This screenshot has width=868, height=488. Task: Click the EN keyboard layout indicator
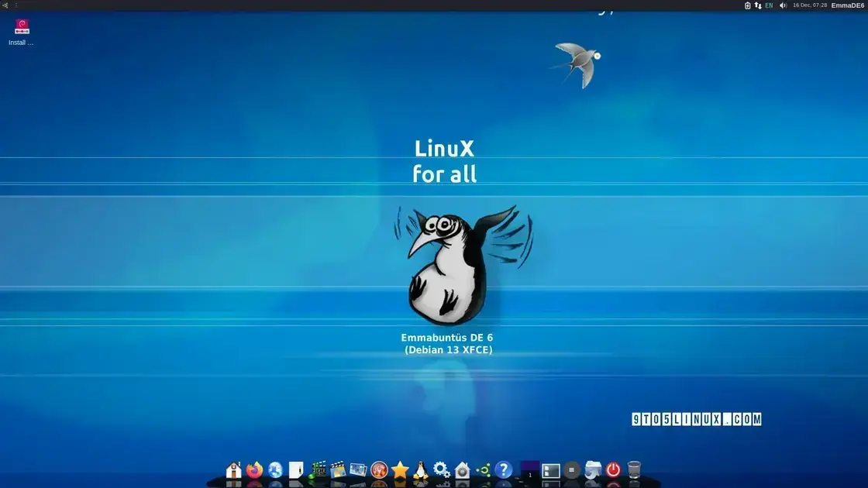[769, 5]
